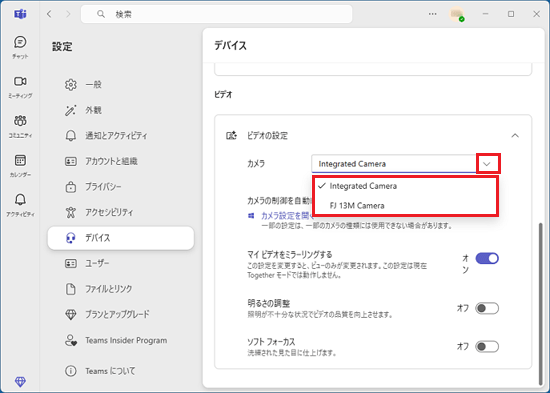Open the profile avatar menu
The image size is (550, 393).
[457, 14]
